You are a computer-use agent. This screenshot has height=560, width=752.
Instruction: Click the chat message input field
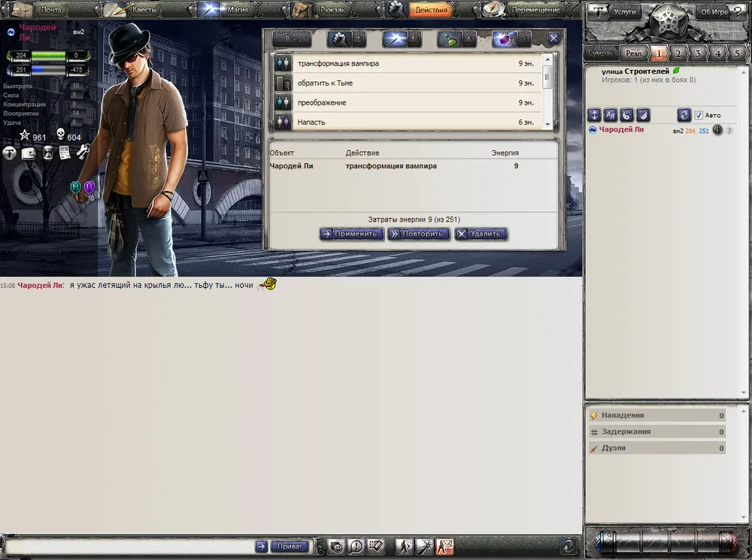129,546
